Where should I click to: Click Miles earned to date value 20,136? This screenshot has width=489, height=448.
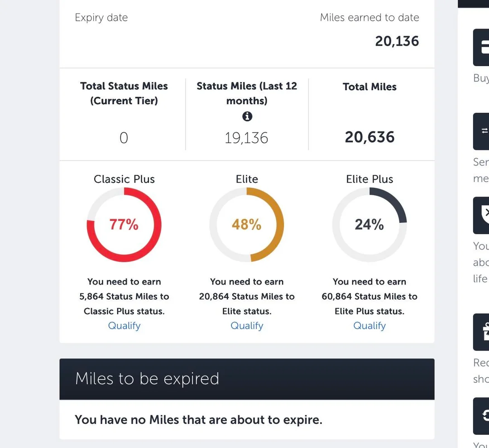click(x=397, y=41)
